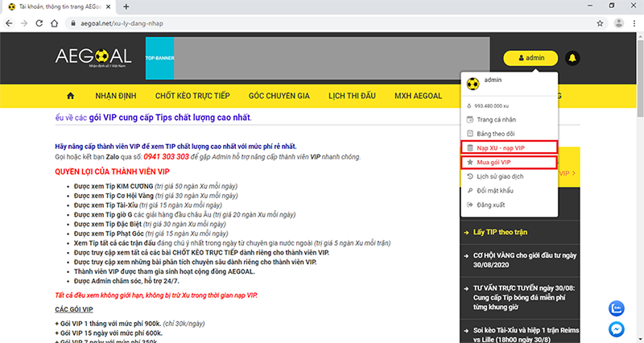Collapse the admin account dropdown
The height and width of the screenshot is (343, 644).
pos(530,58)
